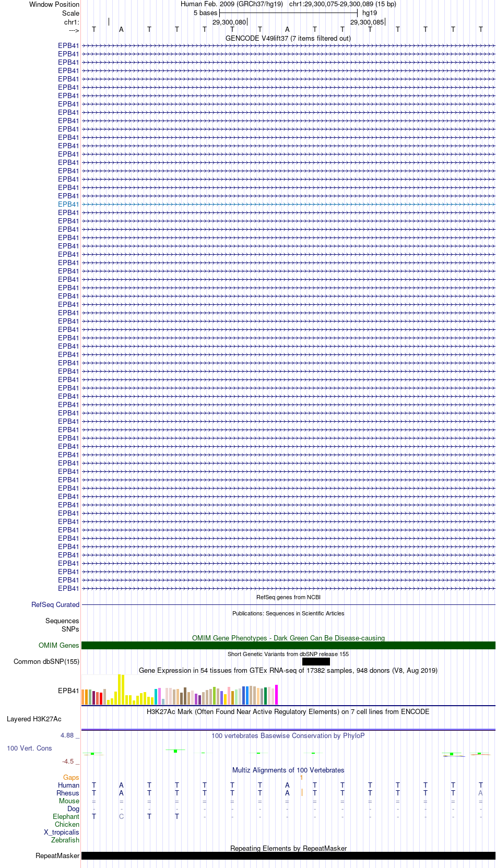Click the '5 bases' scale text
This screenshot has width=496, height=868.
point(205,13)
